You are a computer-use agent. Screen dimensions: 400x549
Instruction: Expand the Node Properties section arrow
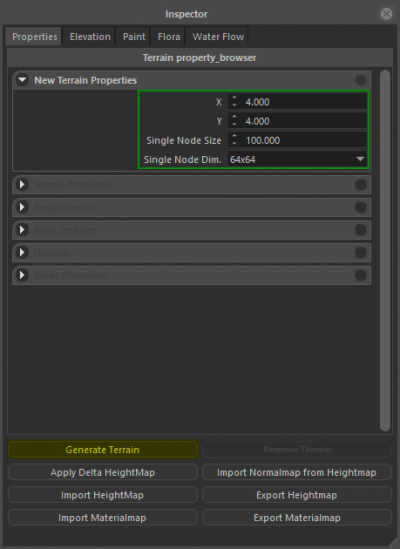(x=22, y=275)
